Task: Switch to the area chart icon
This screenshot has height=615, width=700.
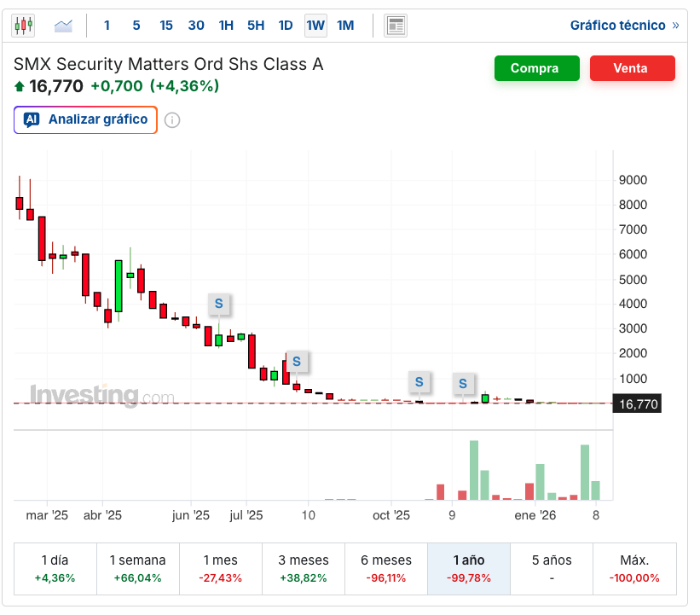Action: [x=63, y=26]
